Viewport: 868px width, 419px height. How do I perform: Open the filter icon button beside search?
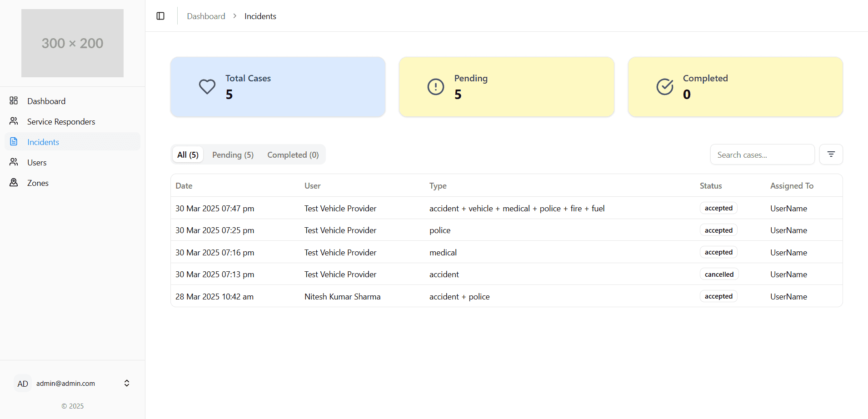831,155
